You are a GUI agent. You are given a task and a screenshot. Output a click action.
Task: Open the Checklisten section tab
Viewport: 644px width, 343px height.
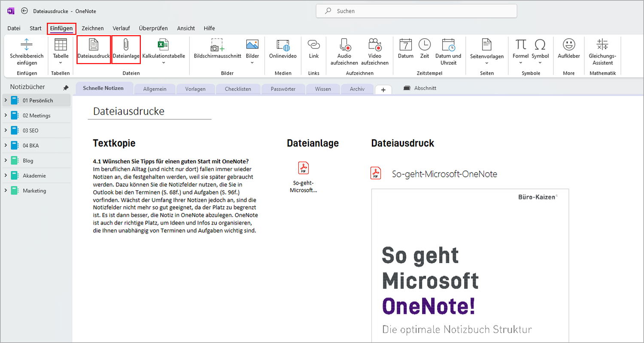(x=238, y=89)
